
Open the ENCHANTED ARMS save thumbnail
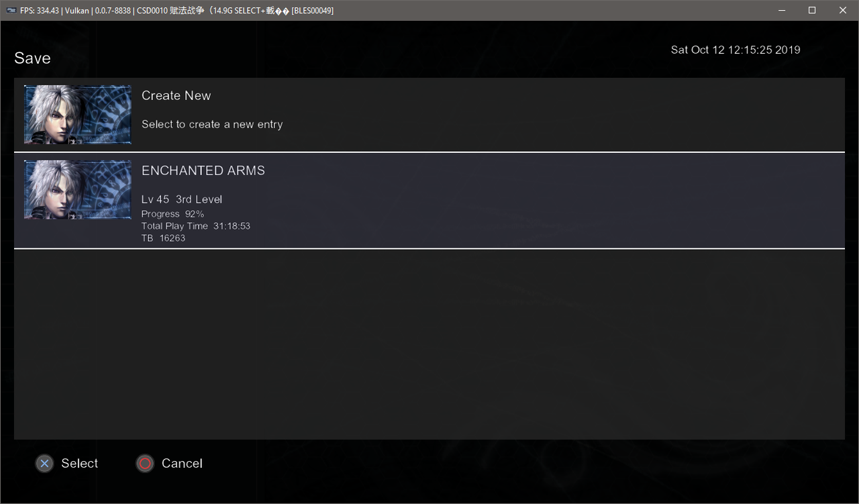pyautogui.click(x=78, y=189)
